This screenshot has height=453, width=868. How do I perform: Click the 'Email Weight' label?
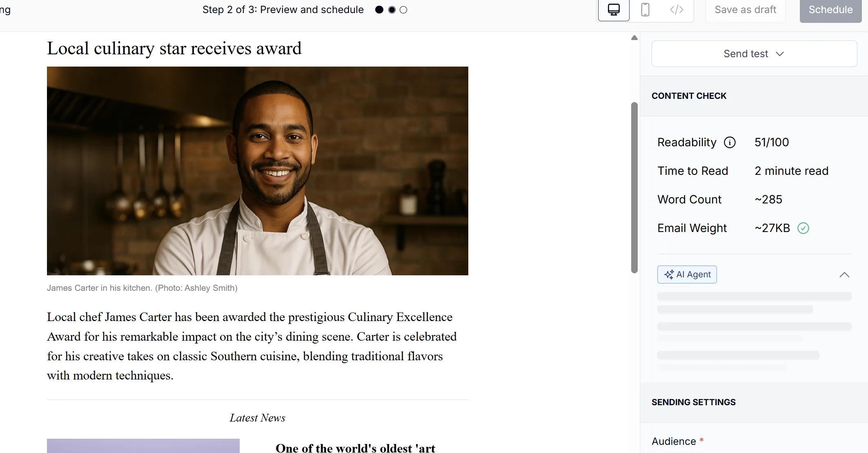point(692,228)
